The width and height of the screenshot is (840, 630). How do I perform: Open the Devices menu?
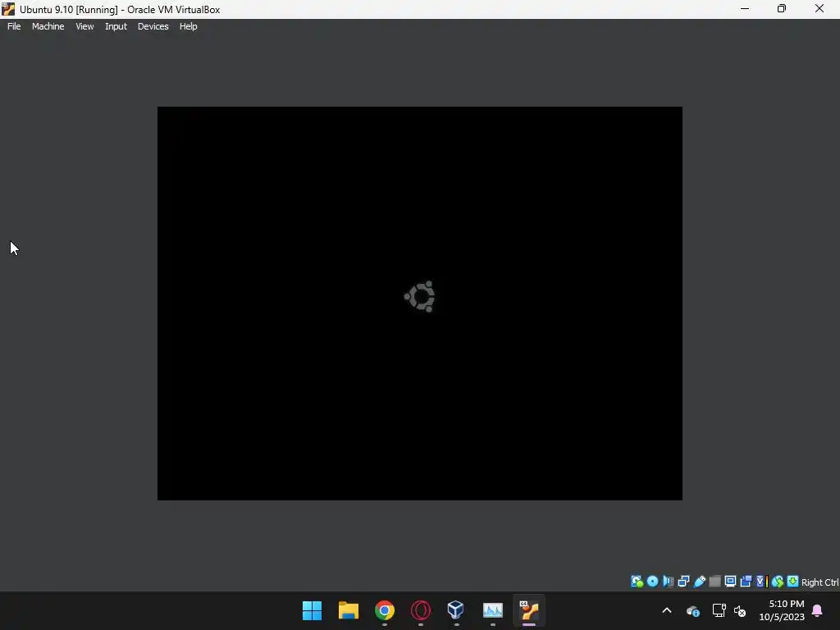(153, 26)
